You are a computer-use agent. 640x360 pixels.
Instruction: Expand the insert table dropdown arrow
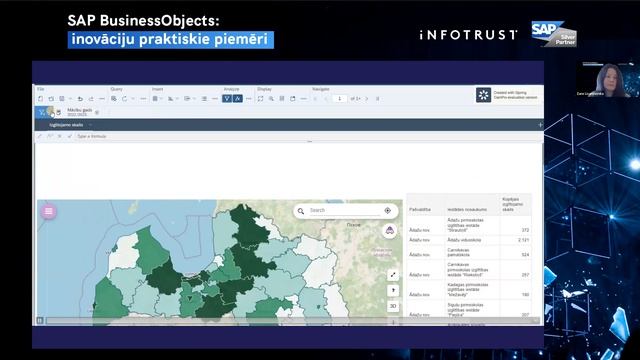point(161,99)
